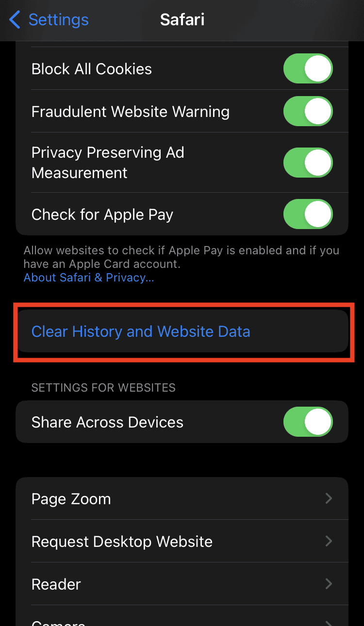Open the Reader settings label
The width and height of the screenshot is (364, 626).
click(x=56, y=584)
